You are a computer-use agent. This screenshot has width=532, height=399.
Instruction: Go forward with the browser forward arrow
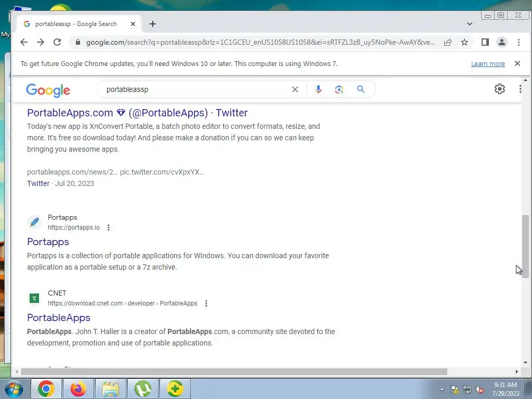point(41,42)
